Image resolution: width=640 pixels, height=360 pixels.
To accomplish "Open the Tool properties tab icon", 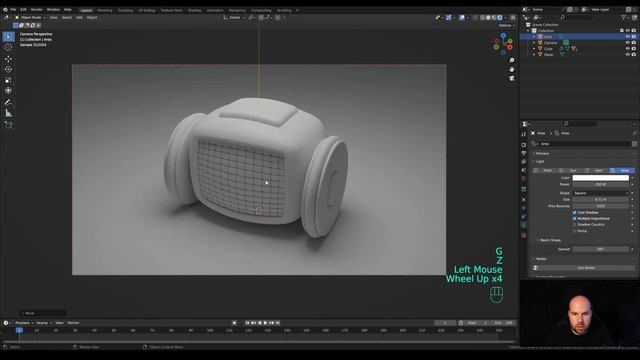I will coord(524,134).
